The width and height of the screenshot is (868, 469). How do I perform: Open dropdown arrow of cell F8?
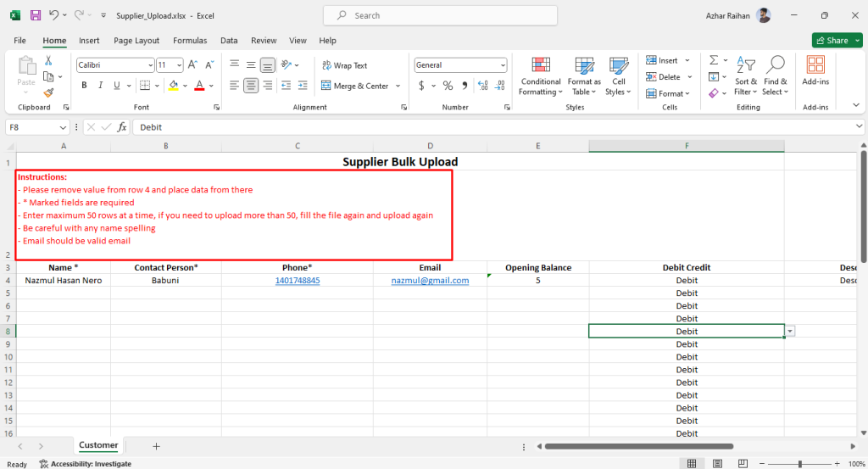tap(790, 331)
